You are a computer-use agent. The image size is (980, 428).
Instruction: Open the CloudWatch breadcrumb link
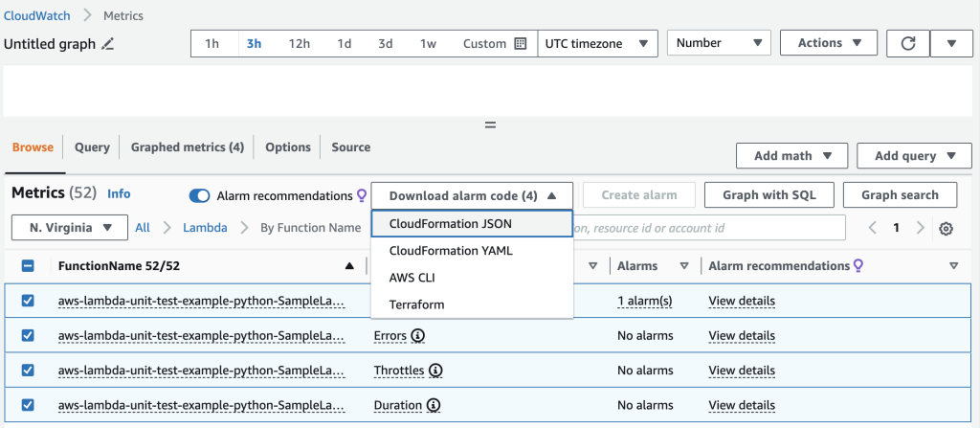[37, 15]
